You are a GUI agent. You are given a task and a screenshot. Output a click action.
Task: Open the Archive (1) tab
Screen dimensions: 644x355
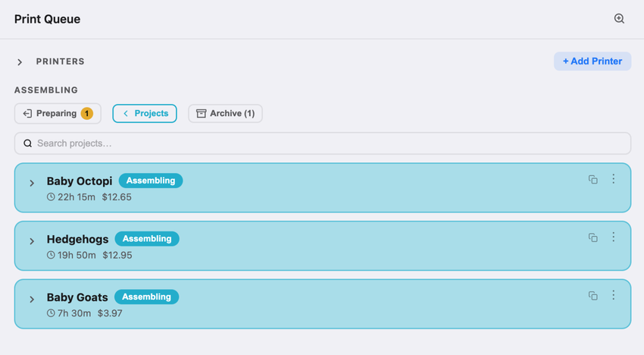click(225, 114)
